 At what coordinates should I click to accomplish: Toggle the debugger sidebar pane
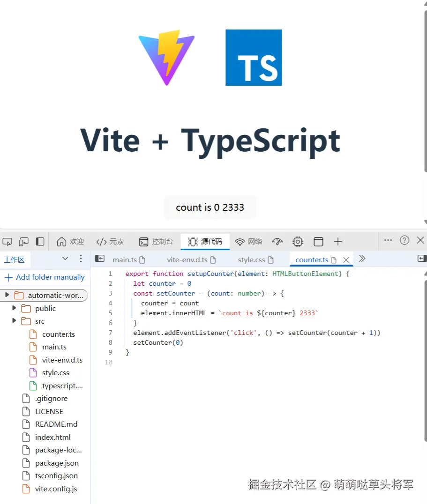[421, 259]
